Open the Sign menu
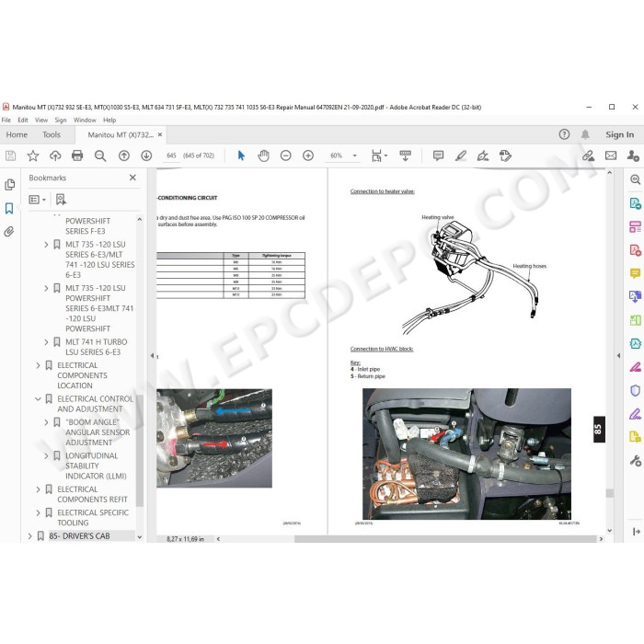Image resolution: width=644 pixels, height=644 pixels. click(61, 120)
